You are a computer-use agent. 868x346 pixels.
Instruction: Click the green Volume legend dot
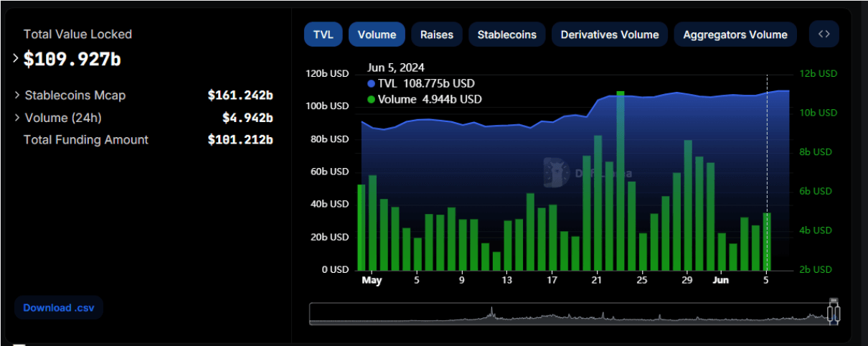coord(371,100)
